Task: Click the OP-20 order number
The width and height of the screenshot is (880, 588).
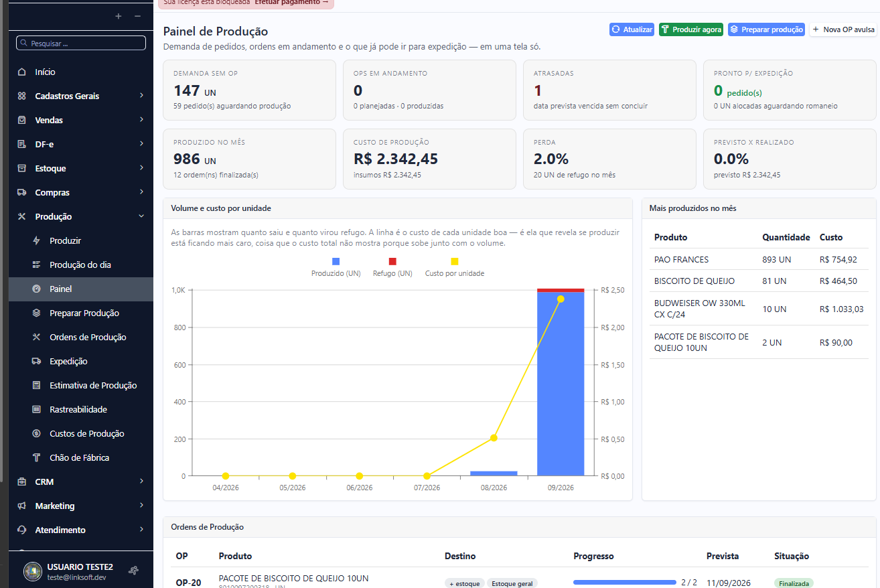Action: click(188, 583)
